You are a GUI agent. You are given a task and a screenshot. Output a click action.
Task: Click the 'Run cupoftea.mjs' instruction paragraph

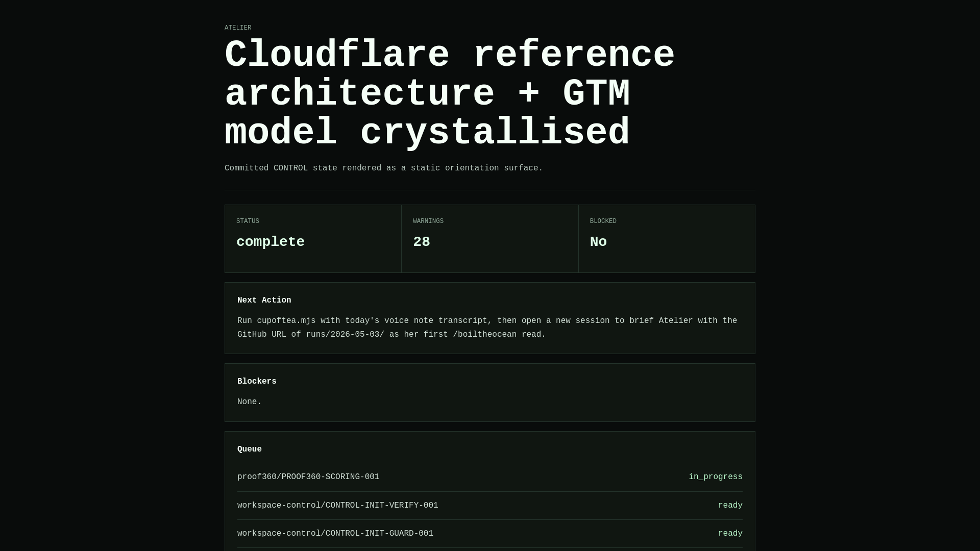[x=487, y=328]
